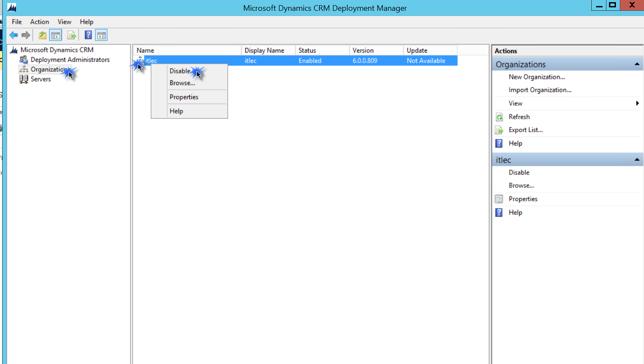This screenshot has height=364, width=644.
Task: Toggle the console tree visibility toolbar button
Action: tap(55, 35)
